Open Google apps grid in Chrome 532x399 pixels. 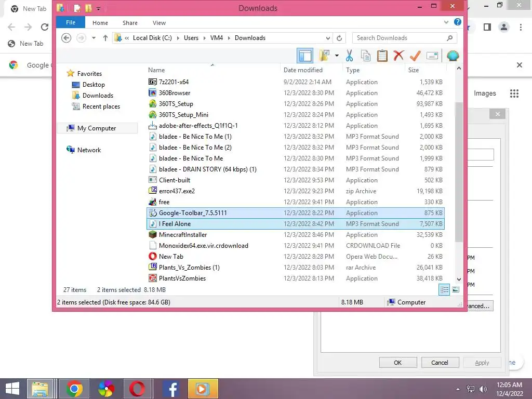[x=514, y=94]
